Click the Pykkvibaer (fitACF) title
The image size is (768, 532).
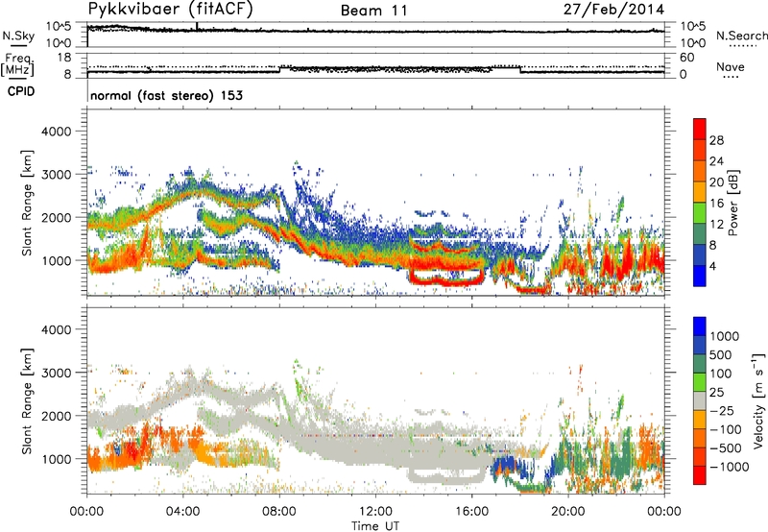(x=171, y=10)
